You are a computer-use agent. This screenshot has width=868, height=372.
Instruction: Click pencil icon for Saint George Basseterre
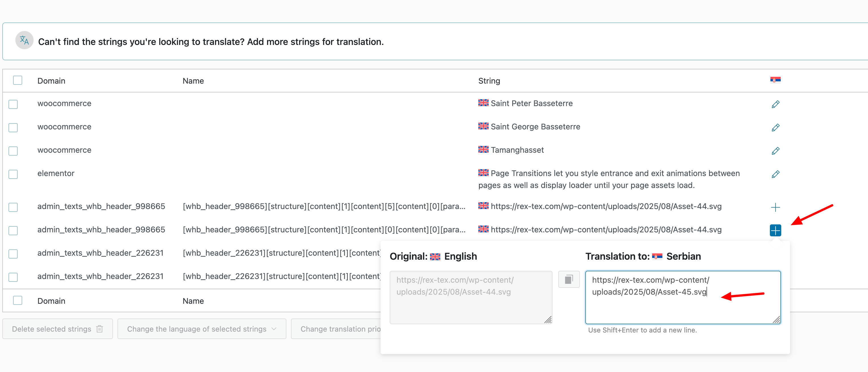(x=775, y=127)
